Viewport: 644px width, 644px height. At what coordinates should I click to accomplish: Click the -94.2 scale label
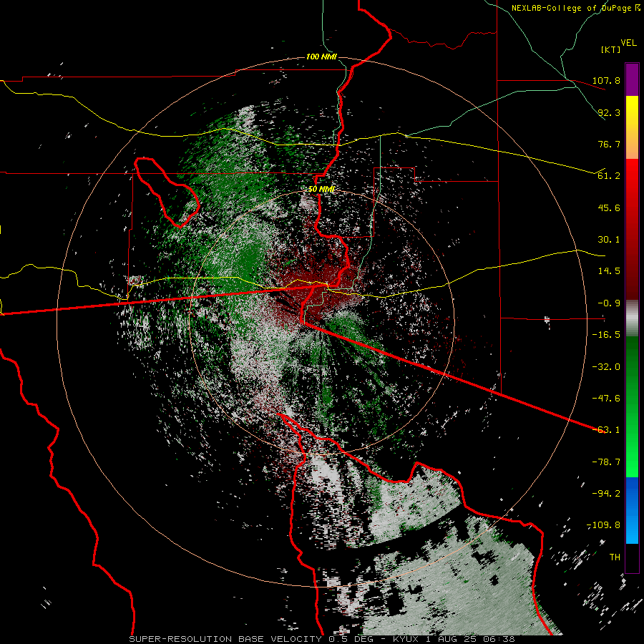[x=606, y=494]
